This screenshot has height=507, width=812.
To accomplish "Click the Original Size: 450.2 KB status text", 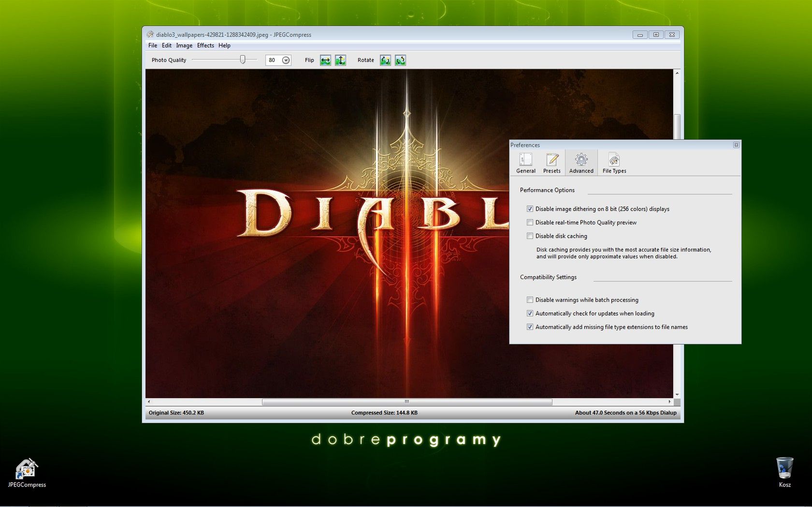I will point(176,413).
